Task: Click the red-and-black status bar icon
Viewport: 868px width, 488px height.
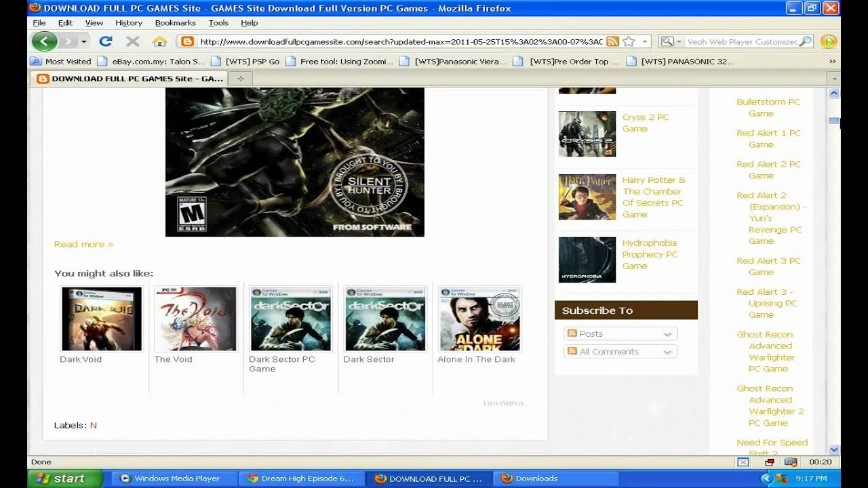Action: [x=769, y=462]
